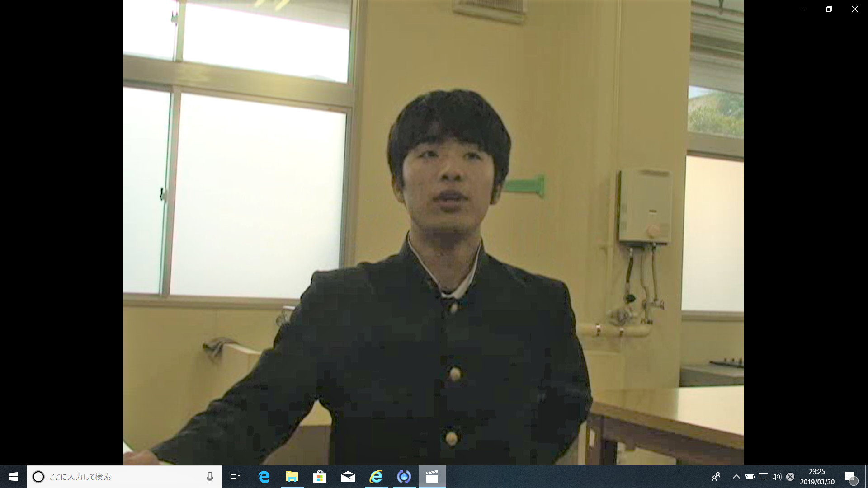Open the volume speaker control
Screen dimensions: 868x488
click(777, 477)
